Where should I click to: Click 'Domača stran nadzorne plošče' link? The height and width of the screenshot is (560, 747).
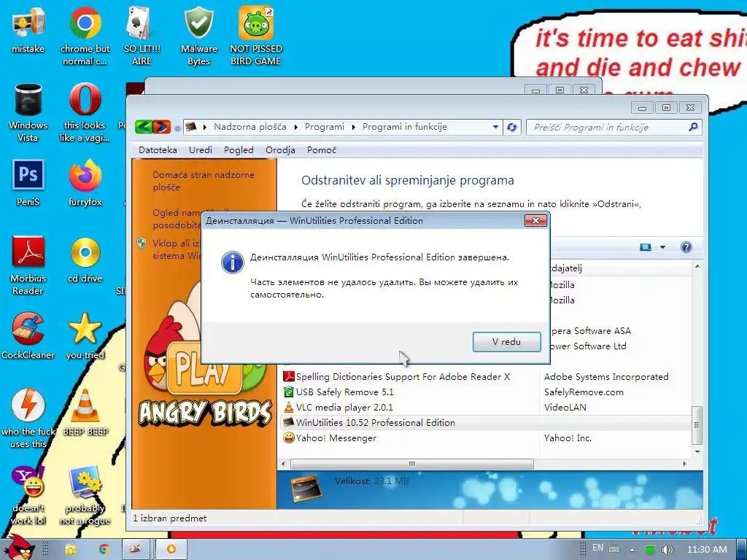(x=204, y=181)
